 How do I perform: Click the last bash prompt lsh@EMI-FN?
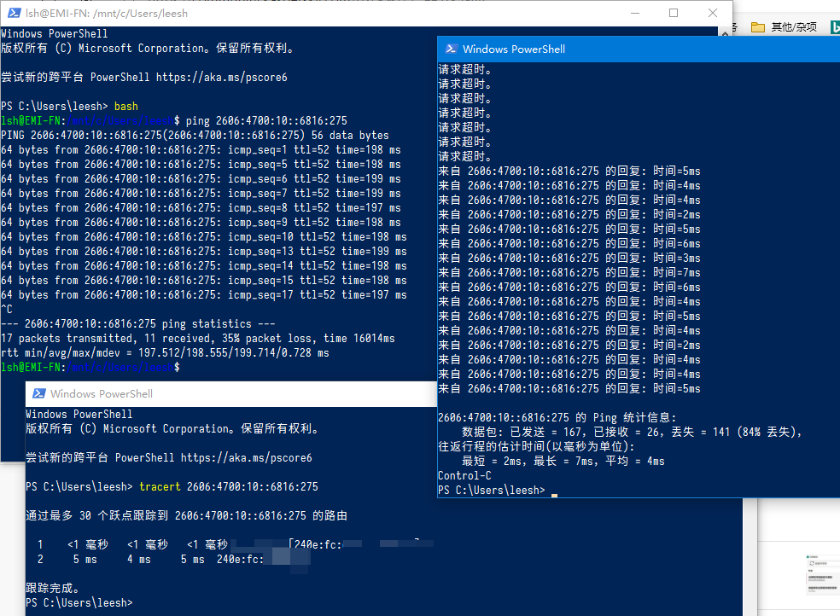tap(90, 367)
